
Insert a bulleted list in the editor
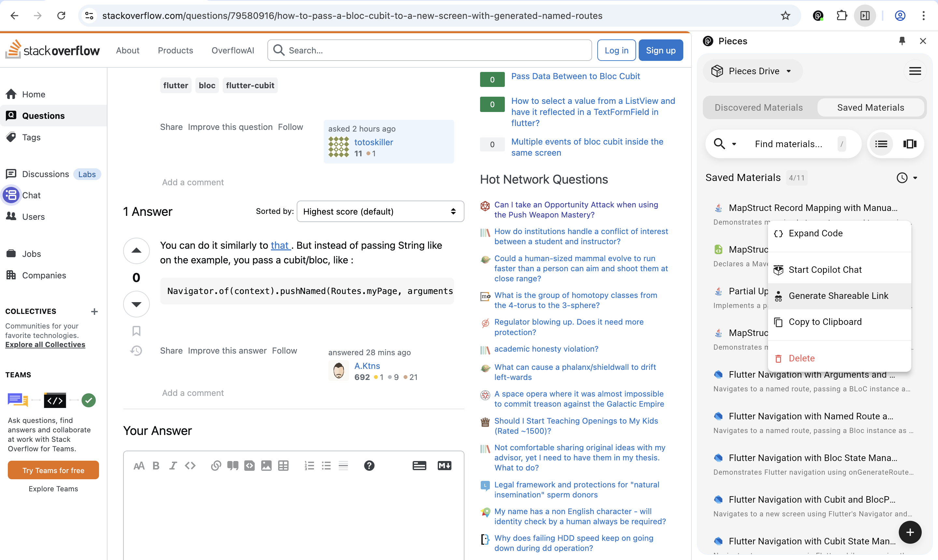326,465
